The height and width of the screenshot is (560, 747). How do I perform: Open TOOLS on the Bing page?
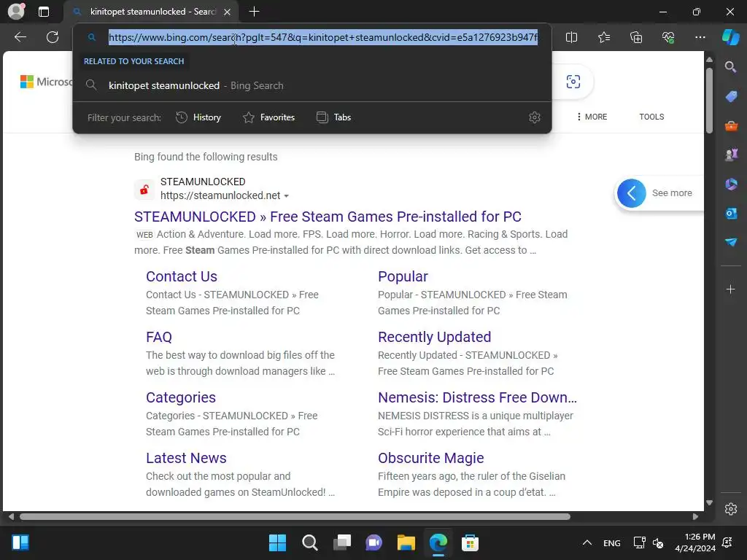651,117
